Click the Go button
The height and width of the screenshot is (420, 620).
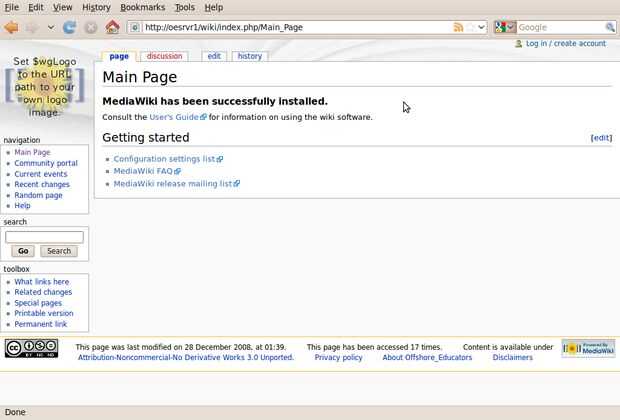(23, 251)
